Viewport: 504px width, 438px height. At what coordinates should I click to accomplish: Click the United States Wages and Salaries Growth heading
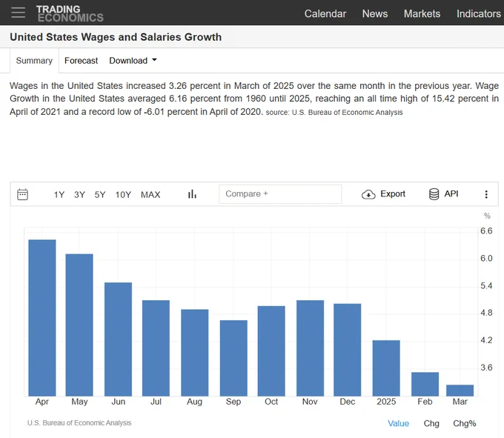(116, 37)
